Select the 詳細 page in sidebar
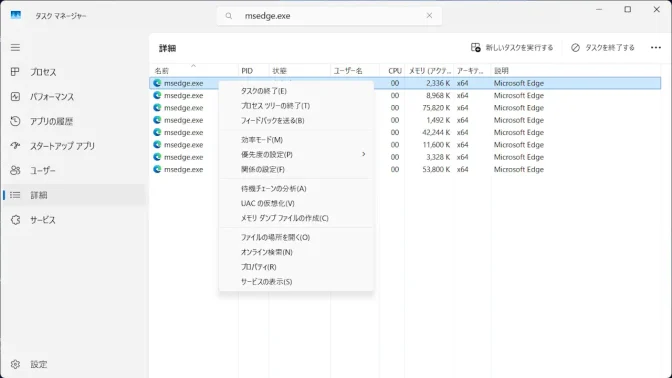This screenshot has width=672, height=378. [x=74, y=195]
